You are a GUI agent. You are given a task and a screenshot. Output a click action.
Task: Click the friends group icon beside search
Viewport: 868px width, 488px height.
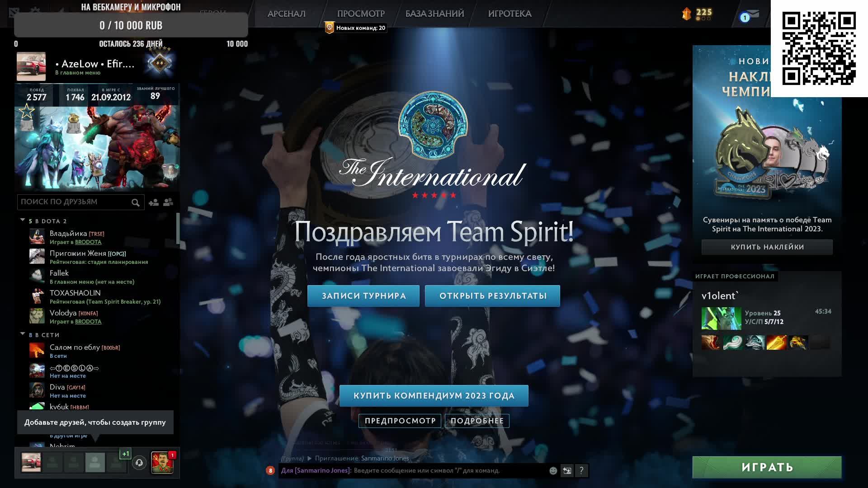pos(168,202)
